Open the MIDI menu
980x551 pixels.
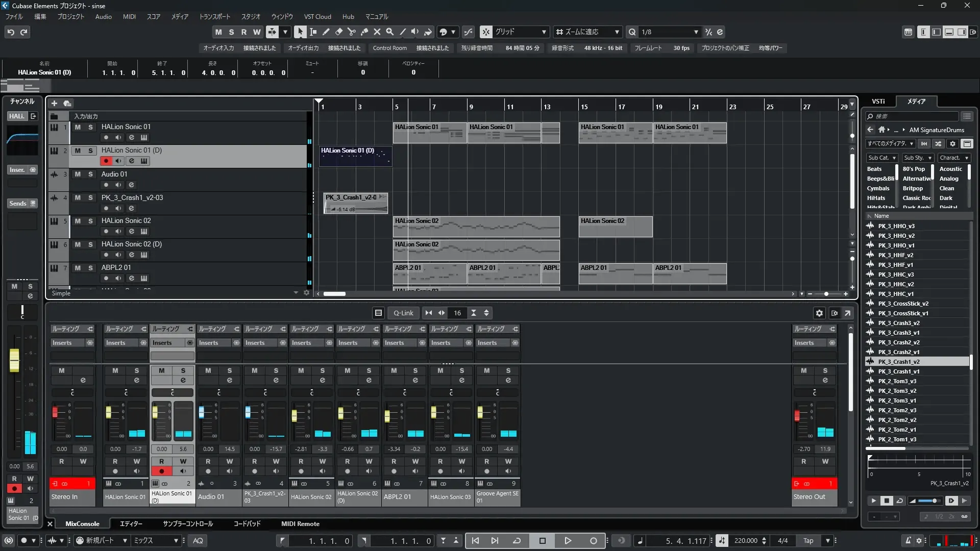pos(129,17)
